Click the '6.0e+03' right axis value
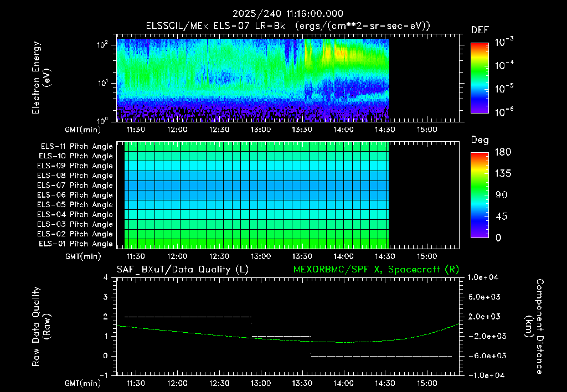 point(484,297)
